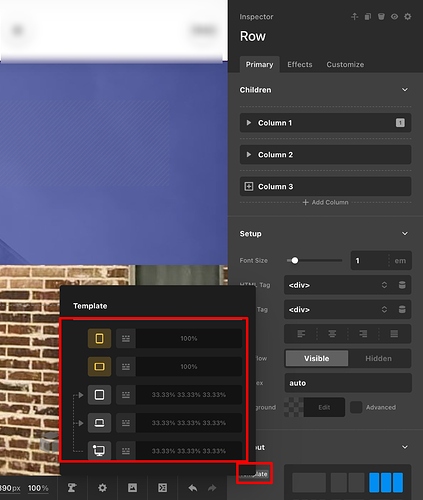The width and height of the screenshot is (423, 500).
Task: Click the trash delete icon in Inspector header
Action: pos(381,16)
